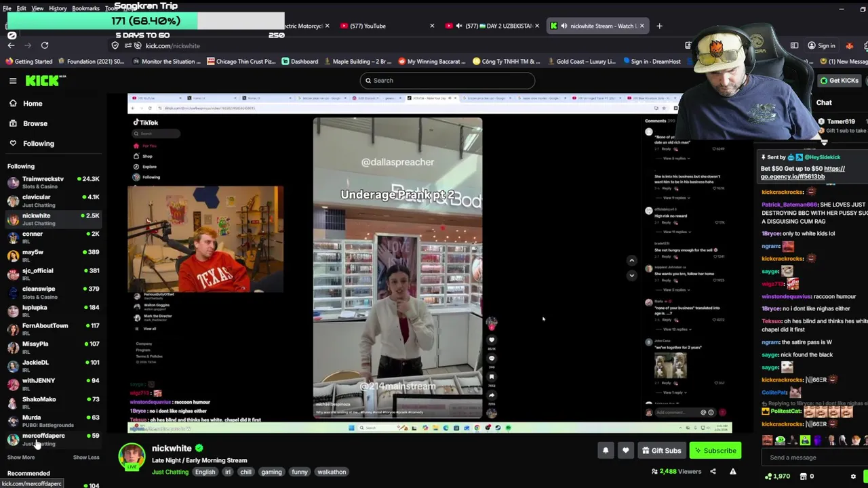
Task: Open Gold Coast Luxury bookmark
Action: point(580,62)
